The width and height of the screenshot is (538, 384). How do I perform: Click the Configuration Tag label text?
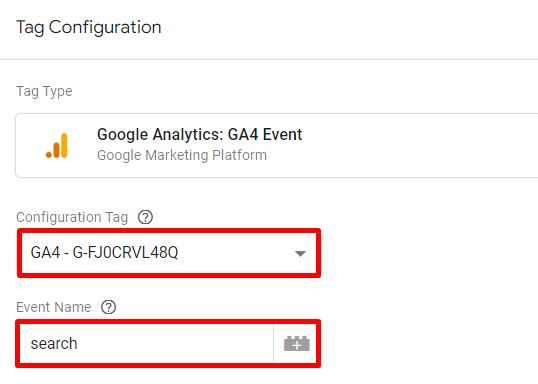[72, 217]
